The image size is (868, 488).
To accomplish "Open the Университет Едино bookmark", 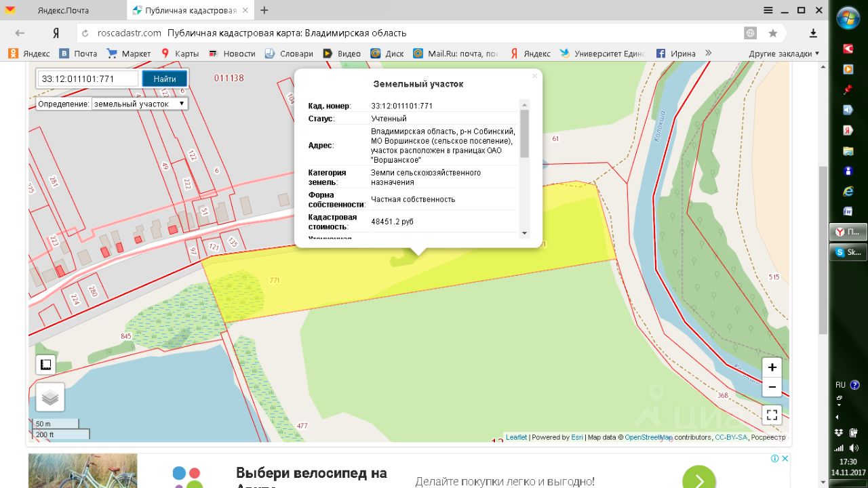I will click(601, 54).
